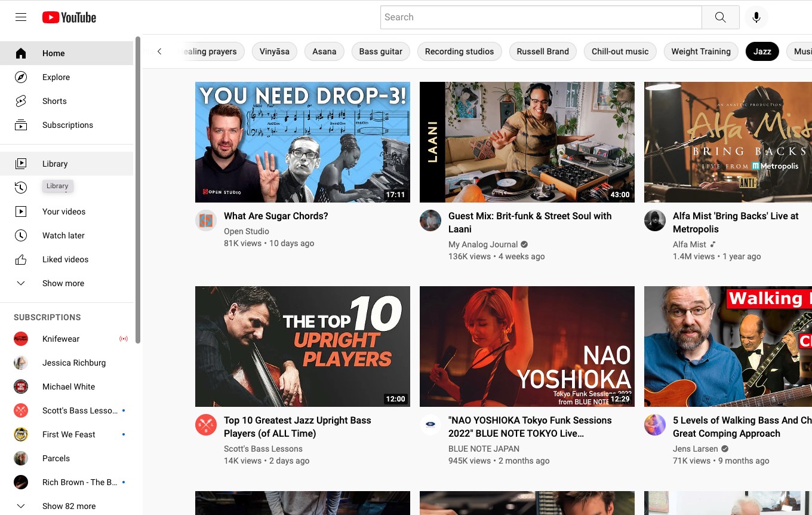Click Open Studio avatar beside Sugar Chords
812x515 pixels.
(206, 220)
